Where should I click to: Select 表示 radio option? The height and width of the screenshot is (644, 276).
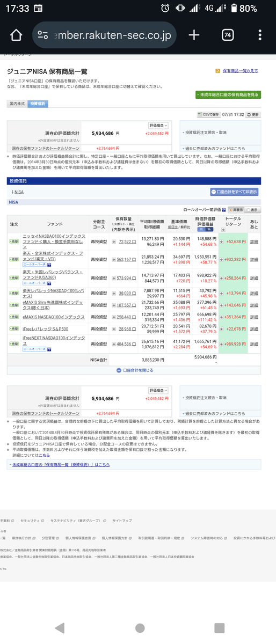tap(252, 210)
